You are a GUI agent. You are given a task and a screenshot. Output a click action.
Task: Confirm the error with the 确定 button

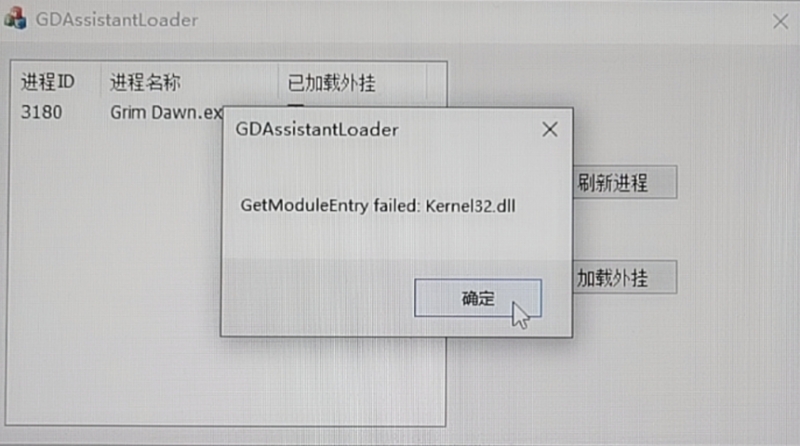(x=478, y=298)
